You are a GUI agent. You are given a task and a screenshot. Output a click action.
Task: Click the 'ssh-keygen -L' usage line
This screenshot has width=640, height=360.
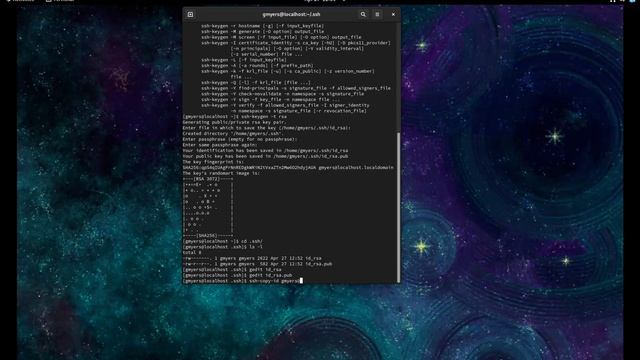(x=244, y=60)
